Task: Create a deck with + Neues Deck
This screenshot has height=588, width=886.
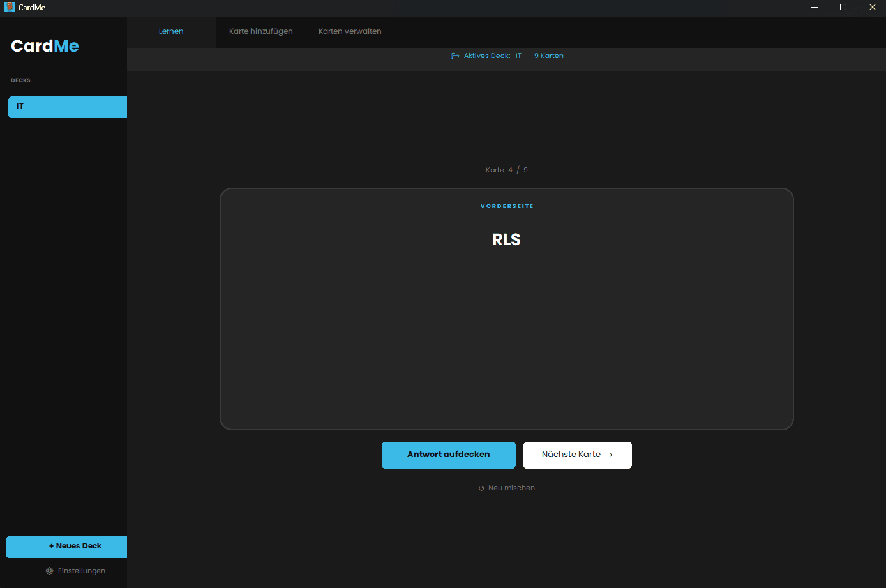Action: (66, 547)
